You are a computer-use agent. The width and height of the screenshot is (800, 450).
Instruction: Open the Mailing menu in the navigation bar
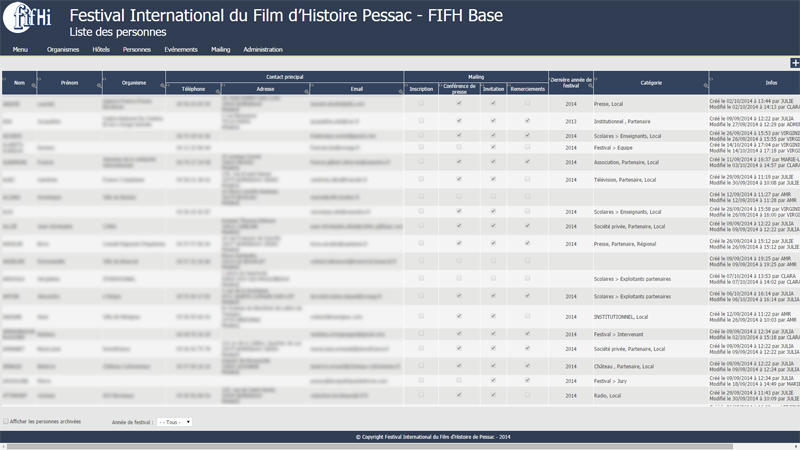[220, 49]
